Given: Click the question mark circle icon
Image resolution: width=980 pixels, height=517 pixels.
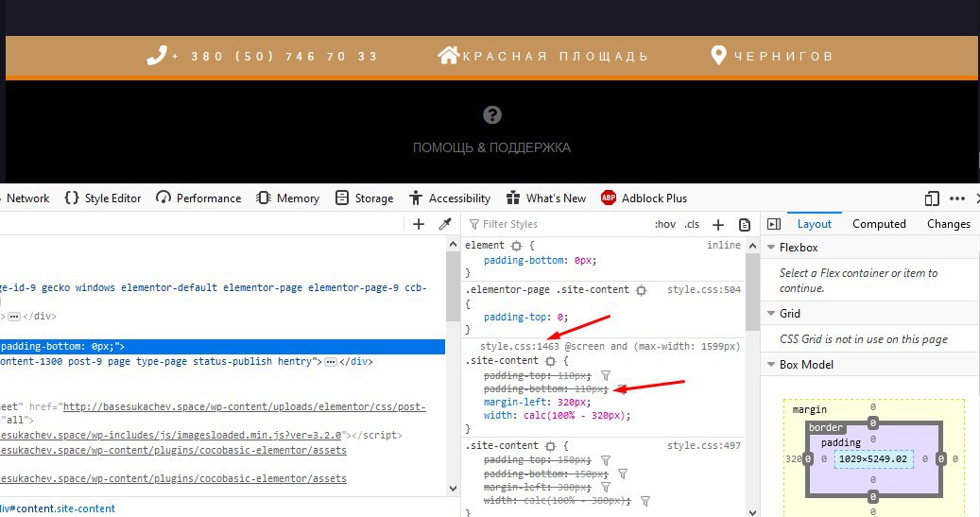Looking at the screenshot, I should click(x=492, y=115).
